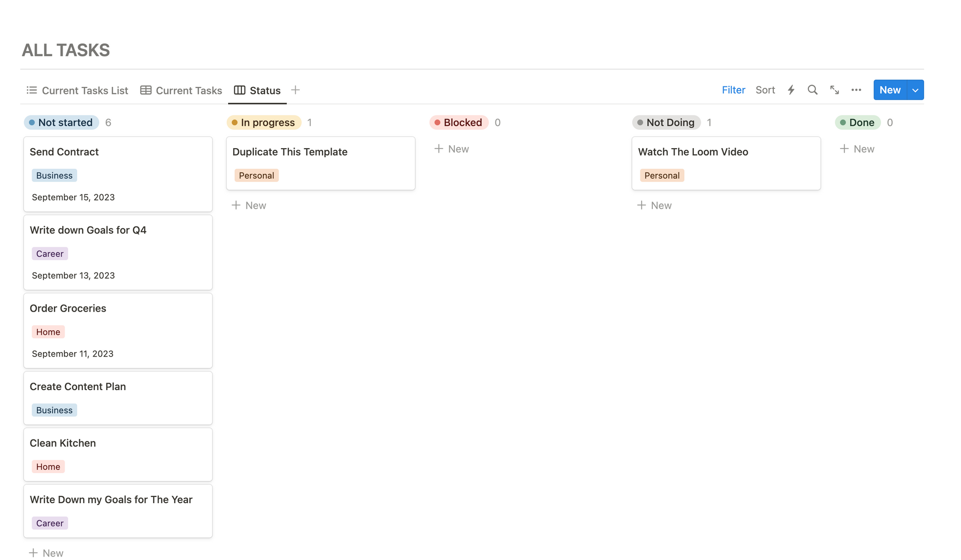
Task: Click plus New under Done column
Action: 857,149
